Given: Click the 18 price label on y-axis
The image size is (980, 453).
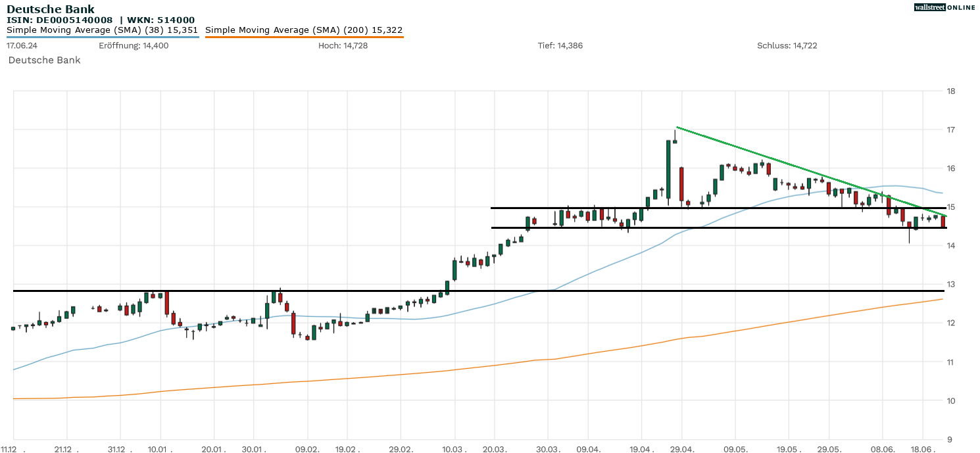Looking at the screenshot, I should pyautogui.click(x=950, y=91).
